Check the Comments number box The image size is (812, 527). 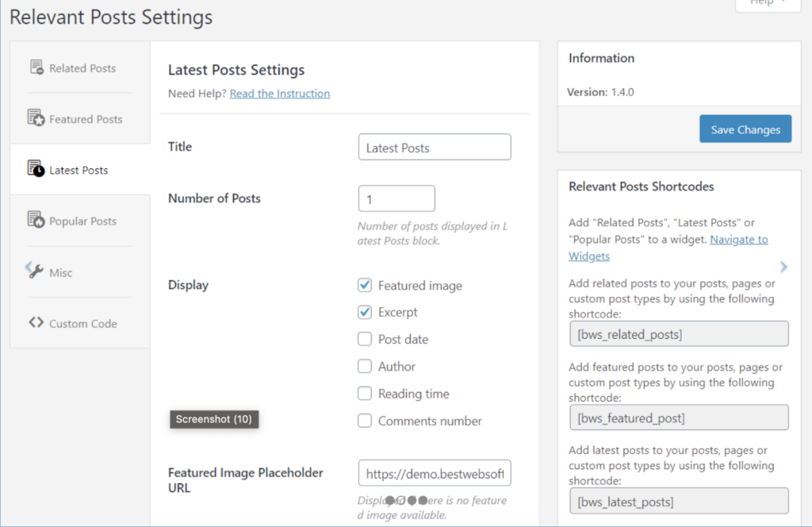click(x=365, y=421)
